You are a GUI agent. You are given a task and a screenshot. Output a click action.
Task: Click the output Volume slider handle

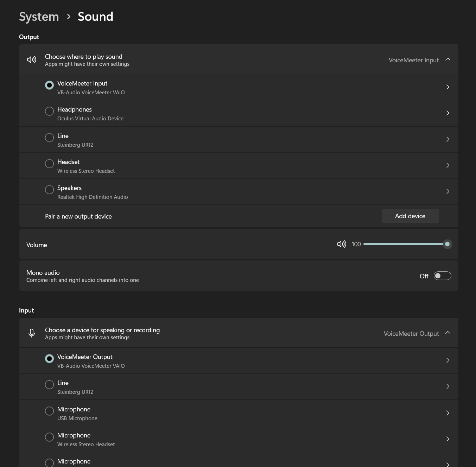447,244
